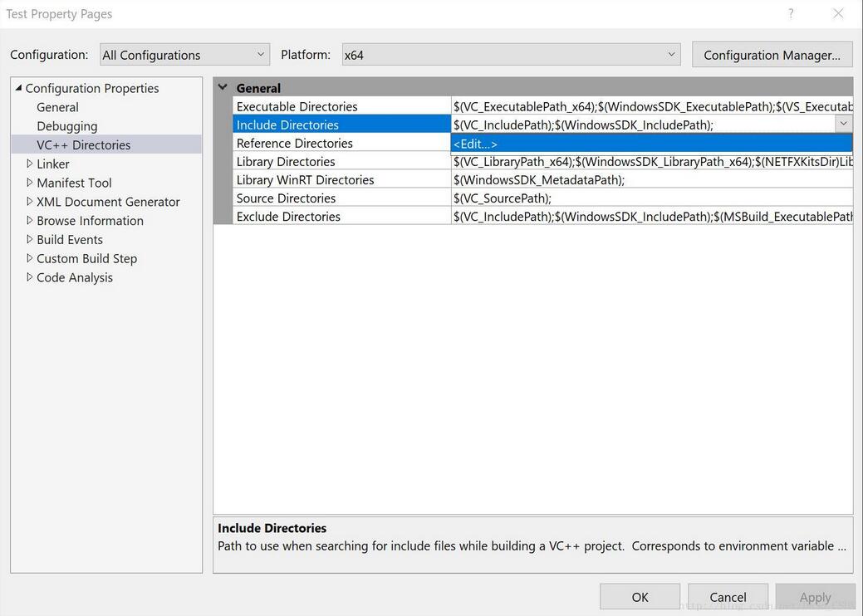The width and height of the screenshot is (863, 616).
Task: Click the Apply button
Action: [815, 597]
